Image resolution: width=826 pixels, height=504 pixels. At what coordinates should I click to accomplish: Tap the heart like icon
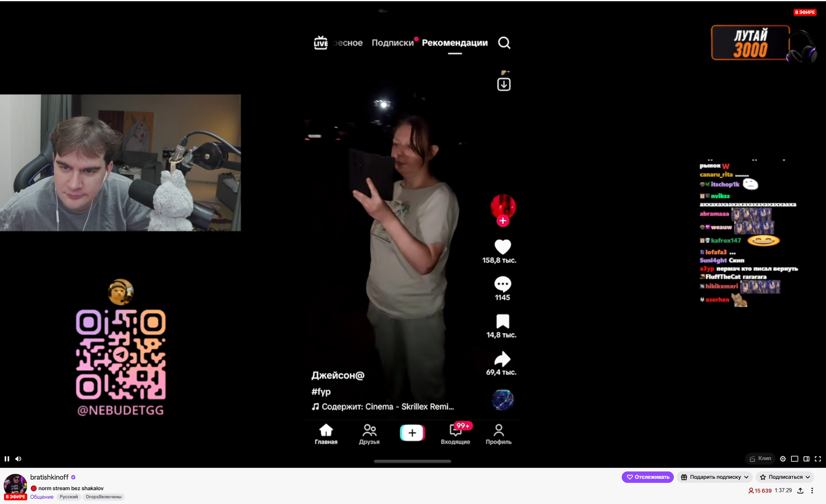coord(502,247)
